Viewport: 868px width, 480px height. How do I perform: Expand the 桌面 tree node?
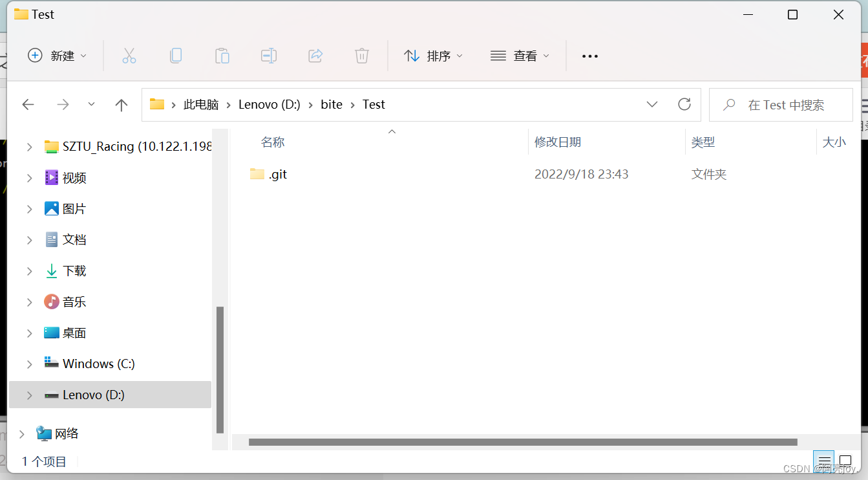click(x=29, y=333)
